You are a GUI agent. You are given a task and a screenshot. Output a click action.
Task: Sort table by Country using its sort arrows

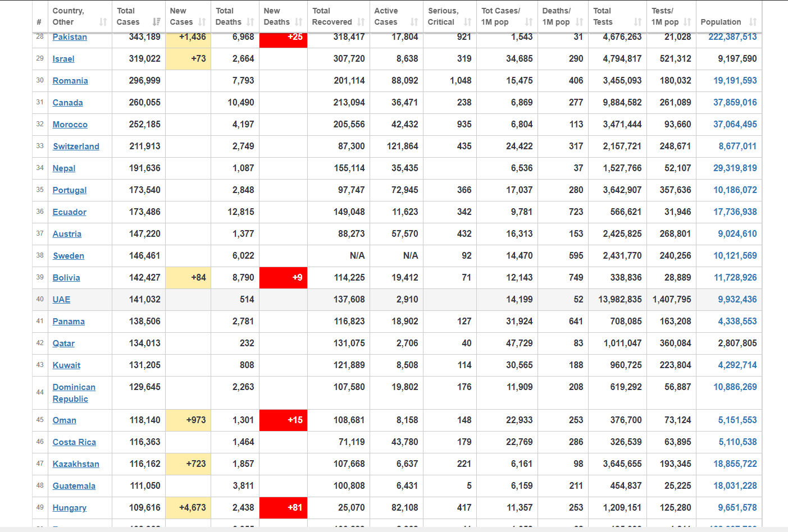(x=103, y=22)
